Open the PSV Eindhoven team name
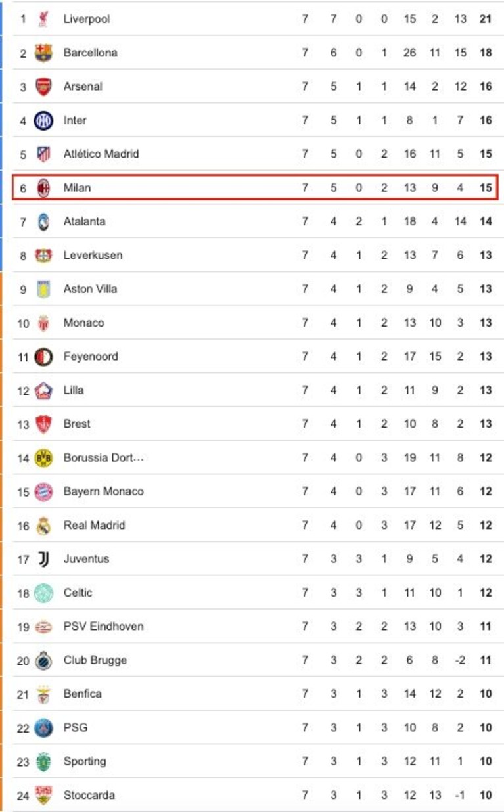 tap(103, 626)
